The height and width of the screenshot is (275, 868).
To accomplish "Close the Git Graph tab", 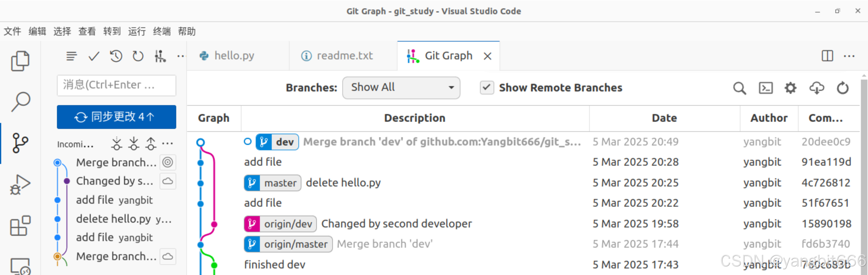I will click(487, 56).
